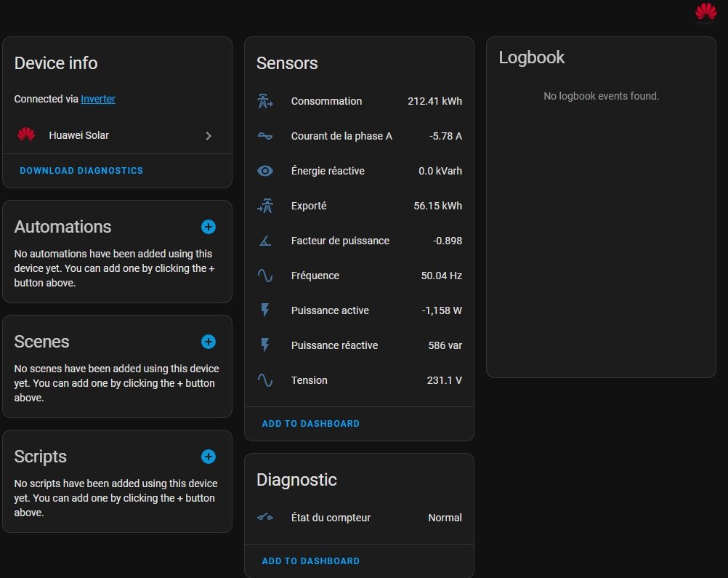Add Diagnostic entities to dashboard
Image resolution: width=728 pixels, height=578 pixels.
(311, 561)
